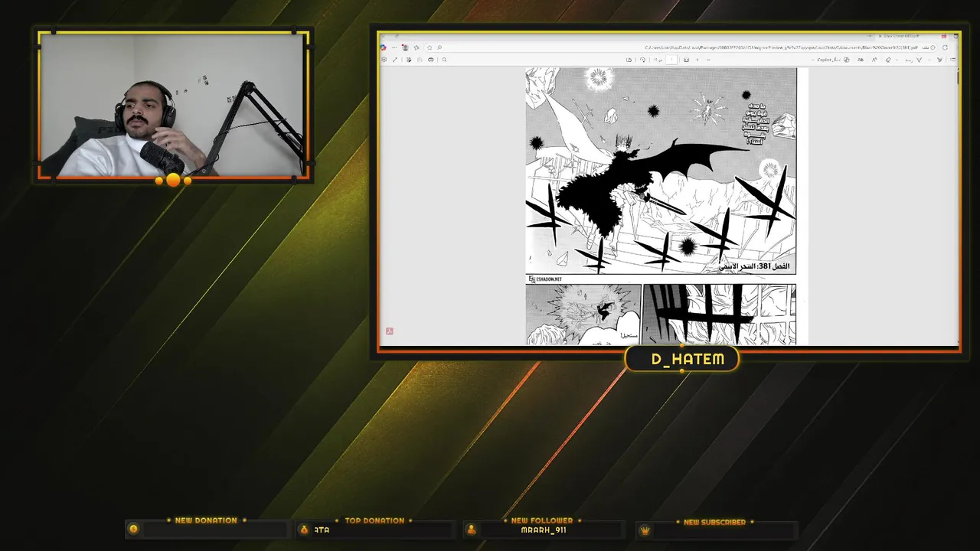Click the TOP DONATION label
The height and width of the screenshot is (551, 980).
pos(374,520)
